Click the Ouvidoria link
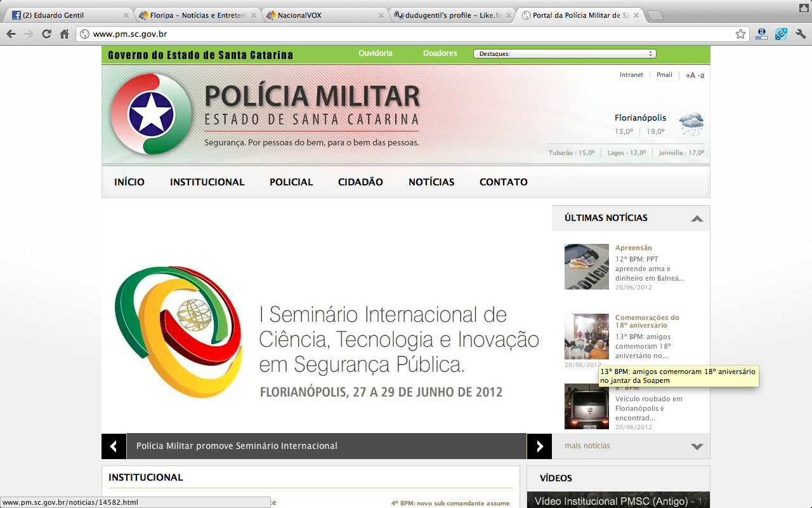Viewport: 812px width, 508px height. [x=376, y=53]
